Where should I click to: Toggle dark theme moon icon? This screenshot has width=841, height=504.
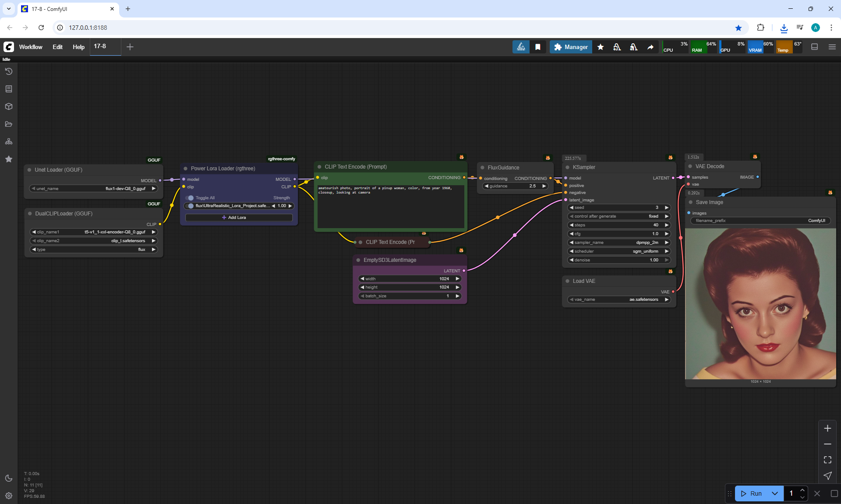9,478
